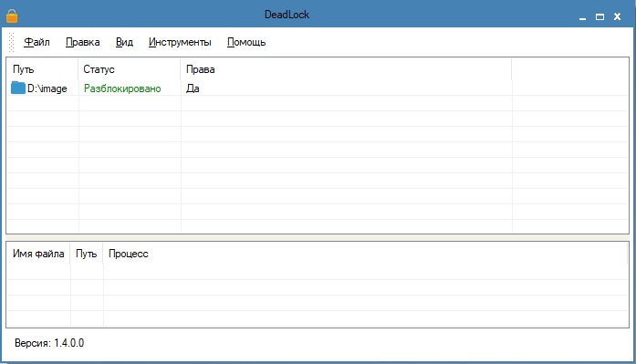This screenshot has width=636, height=364.
Task: Click the menu bar grip handle
Action: click(x=11, y=42)
